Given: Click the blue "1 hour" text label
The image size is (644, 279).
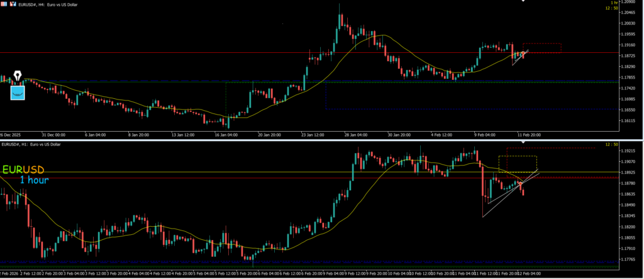Looking at the screenshot, I should (33, 180).
